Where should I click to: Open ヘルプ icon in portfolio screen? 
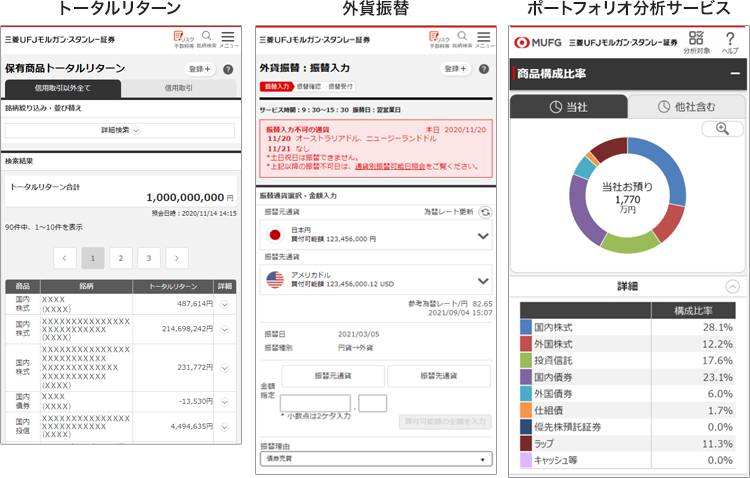730,42
